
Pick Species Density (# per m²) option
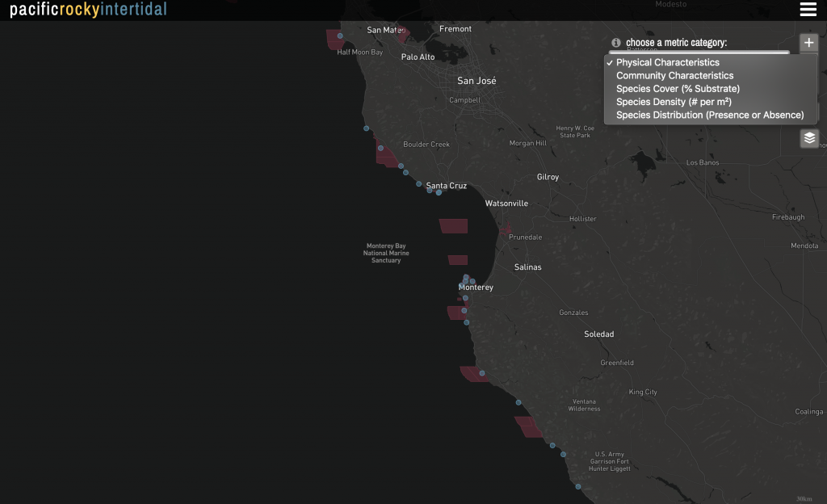[674, 102]
